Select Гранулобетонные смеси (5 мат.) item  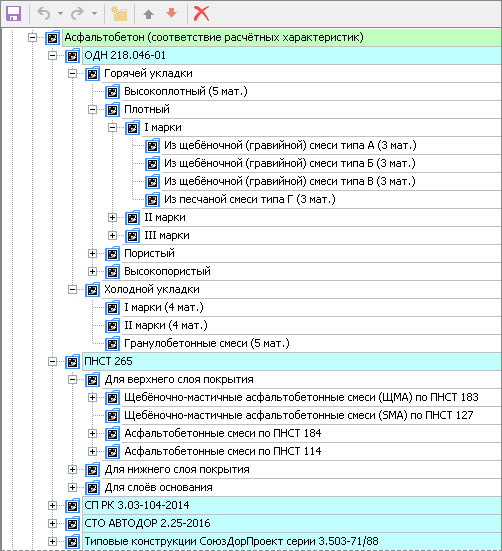coord(207,343)
